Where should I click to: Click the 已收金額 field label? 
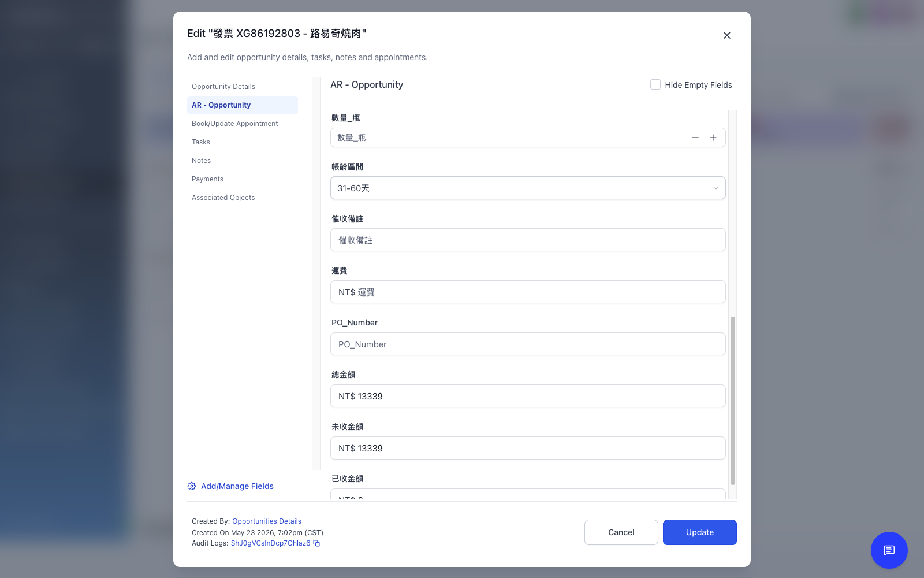click(347, 479)
